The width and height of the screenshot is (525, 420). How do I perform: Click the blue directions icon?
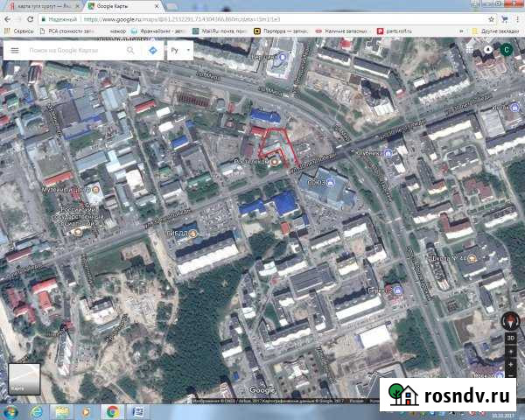pos(152,51)
